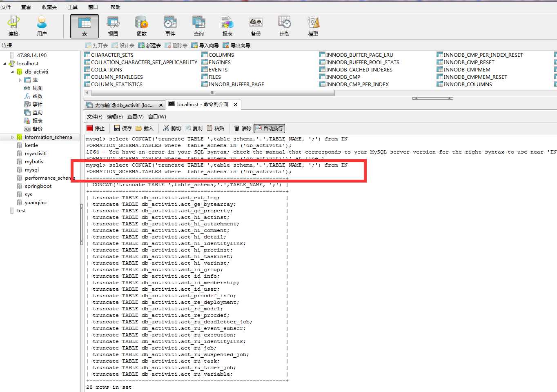Image resolution: width=557 pixels, height=392 pixels.
Task: Select the CHARACTER_SETS table
Action: click(x=112, y=55)
